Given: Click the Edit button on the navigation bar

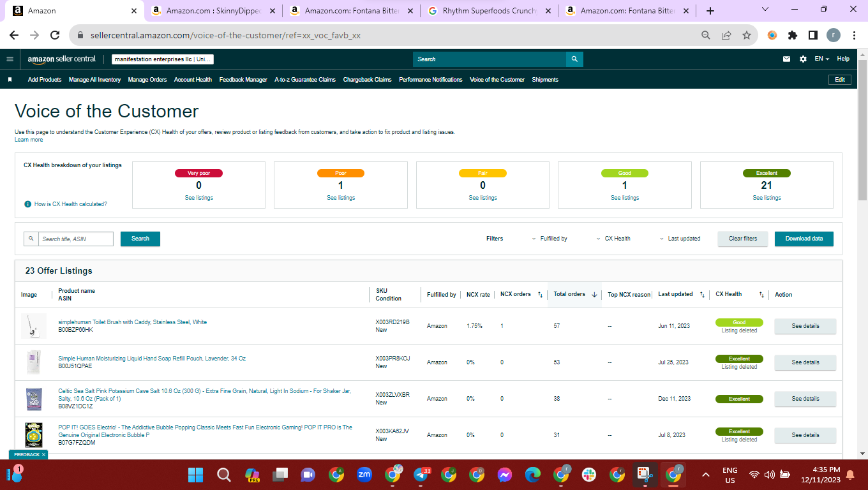Looking at the screenshot, I should pyautogui.click(x=840, y=80).
